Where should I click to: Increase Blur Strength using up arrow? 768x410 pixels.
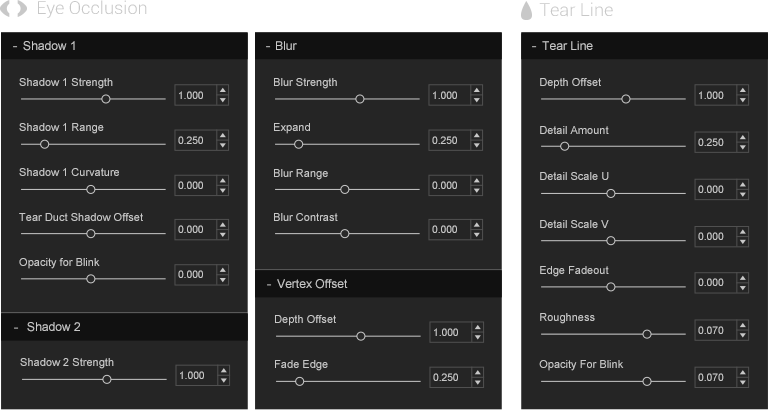tap(476, 90)
